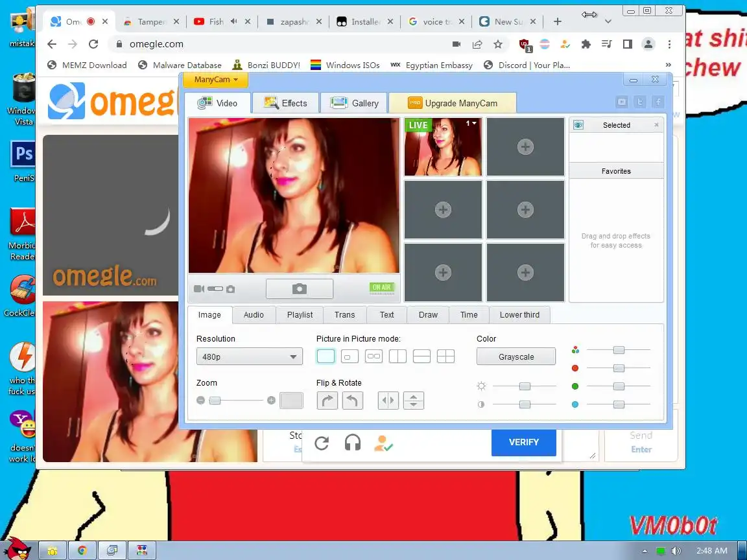The image size is (747, 560).
Task: Select two small boxes Picture in Picture mode
Action: tap(373, 356)
